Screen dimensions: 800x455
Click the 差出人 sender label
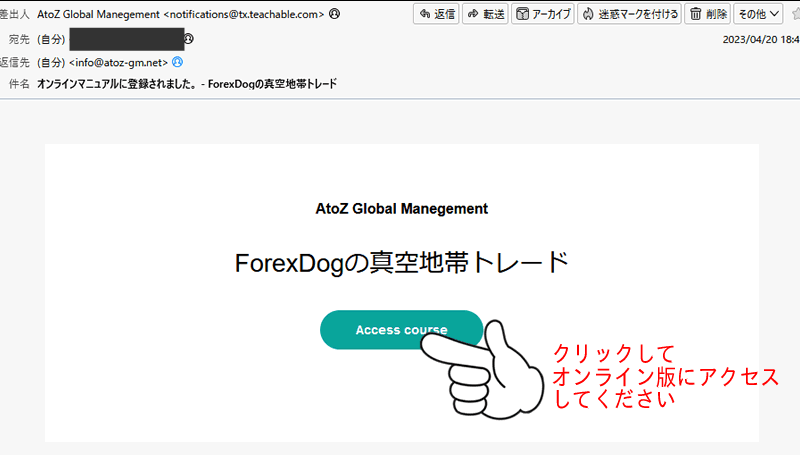(14, 14)
